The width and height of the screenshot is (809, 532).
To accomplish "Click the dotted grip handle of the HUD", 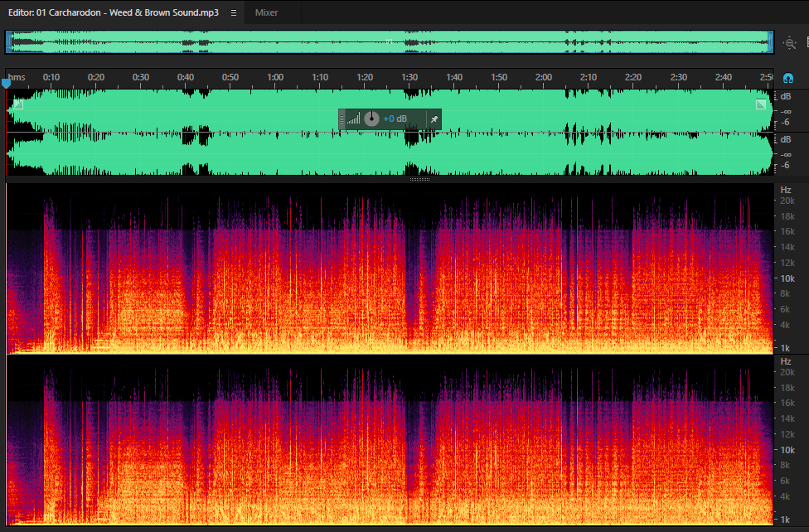I will point(342,119).
